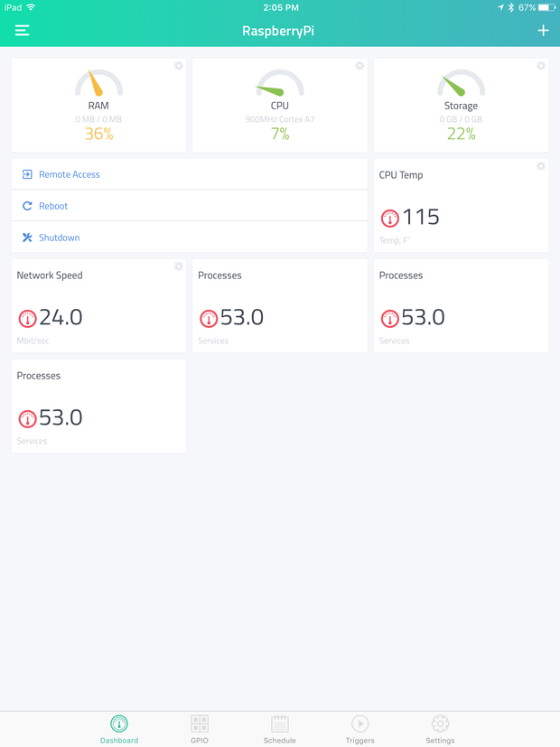Viewport: 560px width, 747px height.
Task: Click the 'Mbit/sec' unit label
Action: (x=33, y=341)
